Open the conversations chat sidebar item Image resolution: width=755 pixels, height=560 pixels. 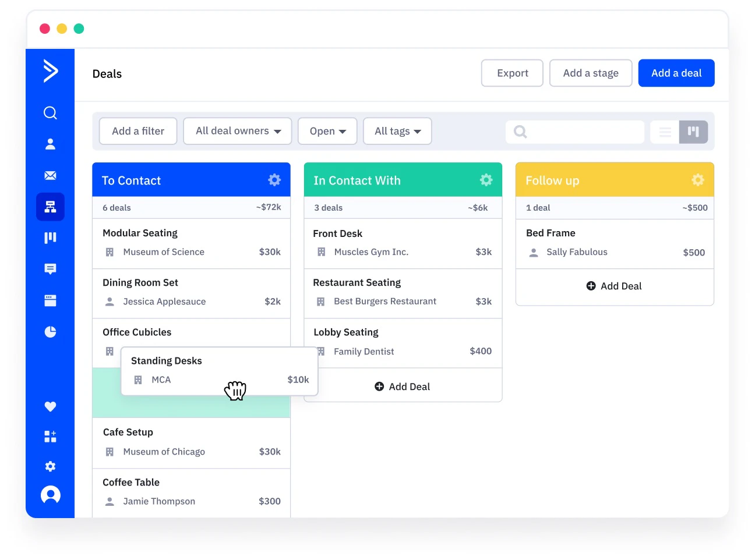tap(50, 269)
